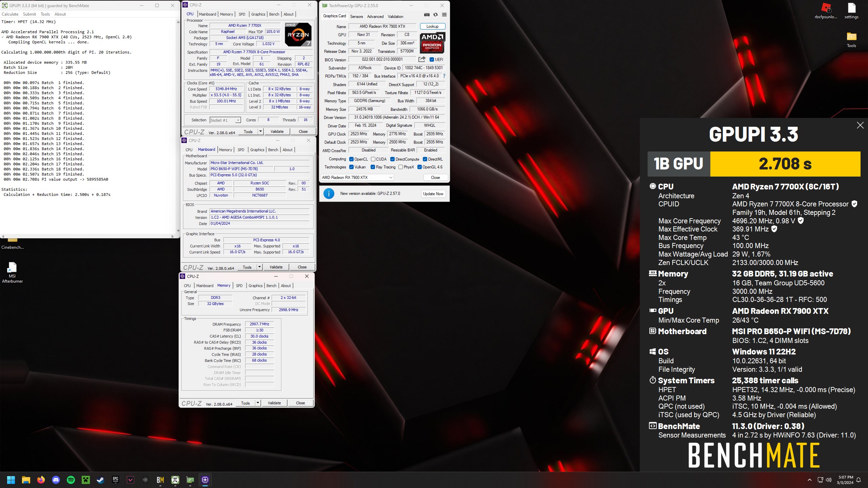Open the Tools folder on the desktop
Screen dimensions: 868x488
[851, 40]
